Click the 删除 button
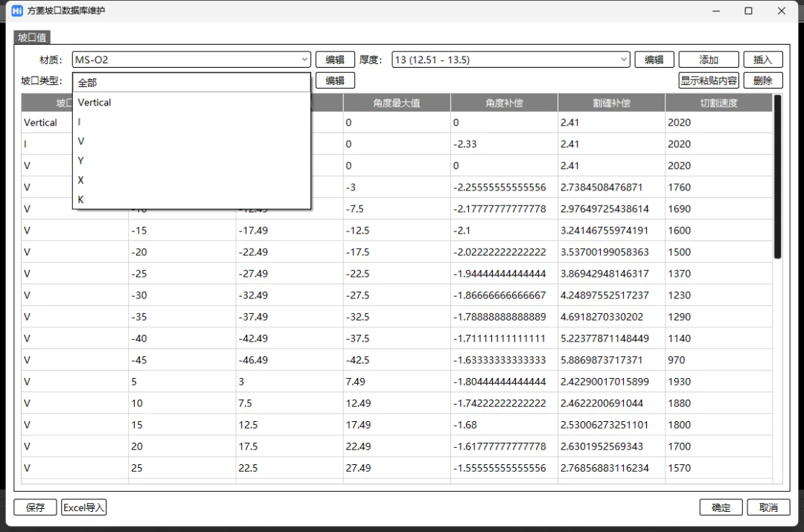Image resolution: width=804 pixels, height=532 pixels. coord(763,80)
